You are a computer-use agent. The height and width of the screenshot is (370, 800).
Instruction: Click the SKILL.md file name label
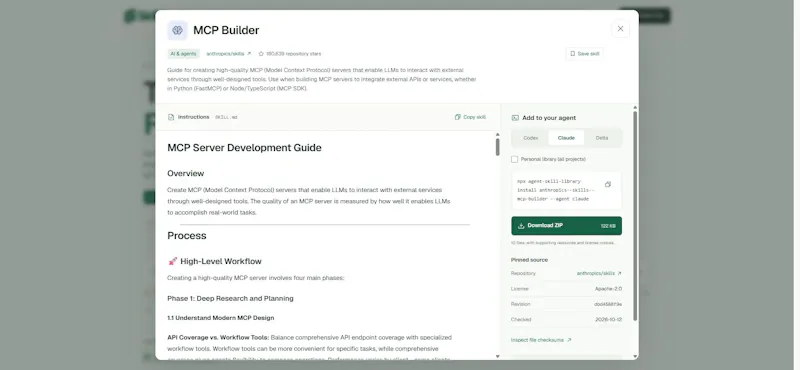tap(226, 117)
